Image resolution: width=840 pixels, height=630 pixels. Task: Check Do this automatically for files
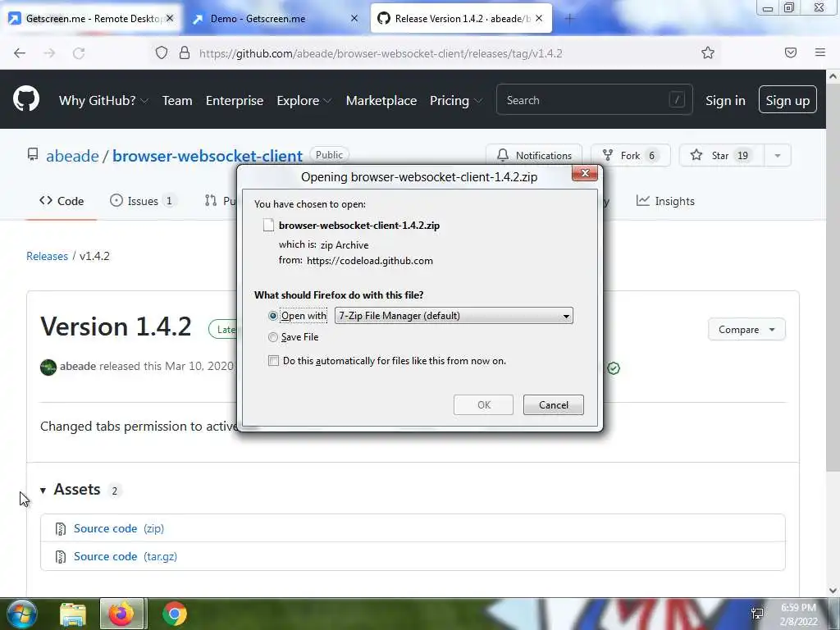pos(273,361)
